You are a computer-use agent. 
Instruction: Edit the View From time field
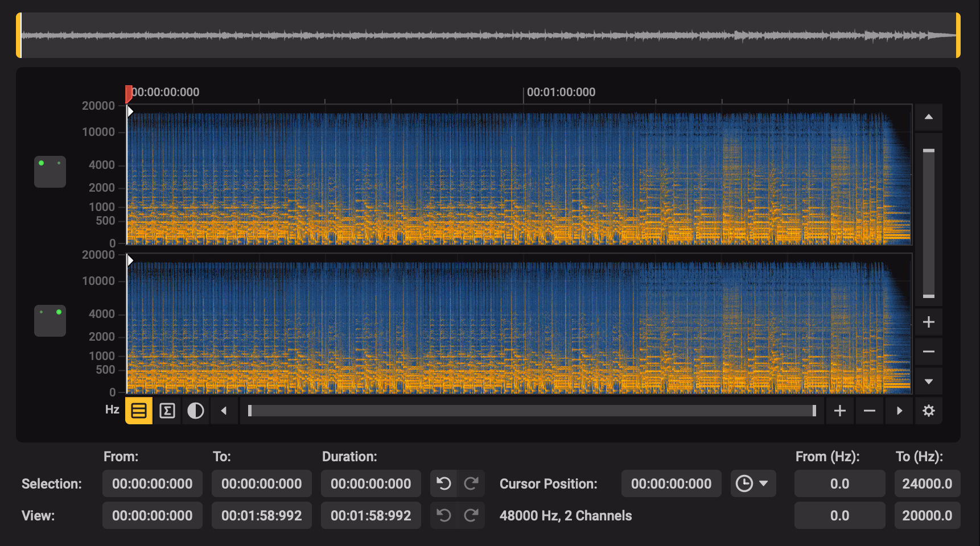point(153,515)
